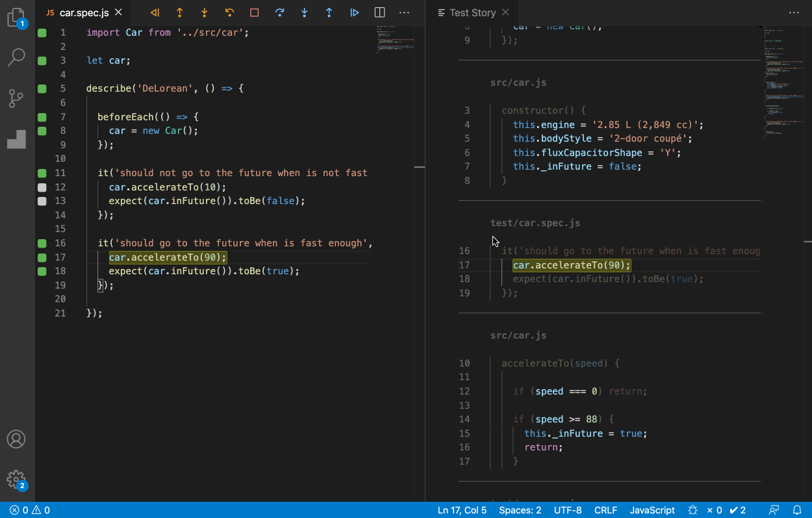The width and height of the screenshot is (812, 518).
Task: Click accelerateTo(speed) { in Test Story
Action: (561, 363)
